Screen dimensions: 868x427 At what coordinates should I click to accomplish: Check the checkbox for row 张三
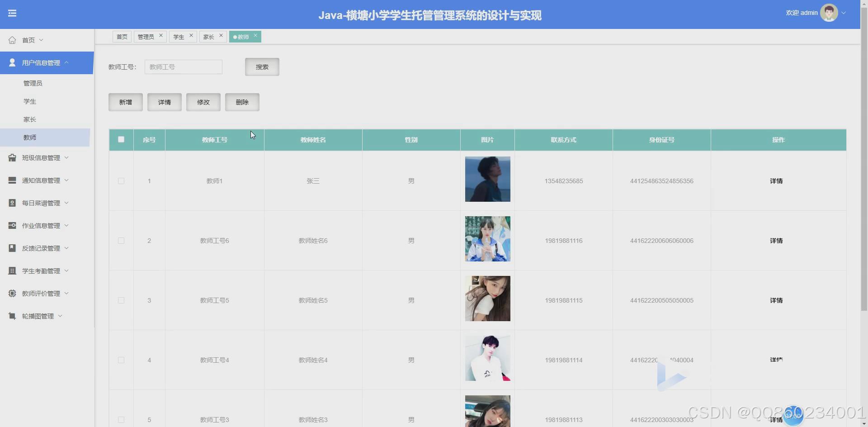[x=121, y=181]
